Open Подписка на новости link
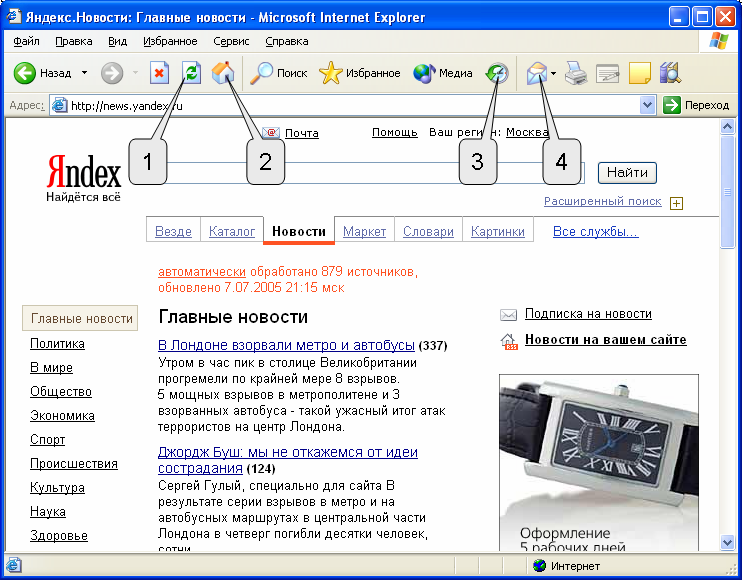The height and width of the screenshot is (580, 742). [x=588, y=314]
